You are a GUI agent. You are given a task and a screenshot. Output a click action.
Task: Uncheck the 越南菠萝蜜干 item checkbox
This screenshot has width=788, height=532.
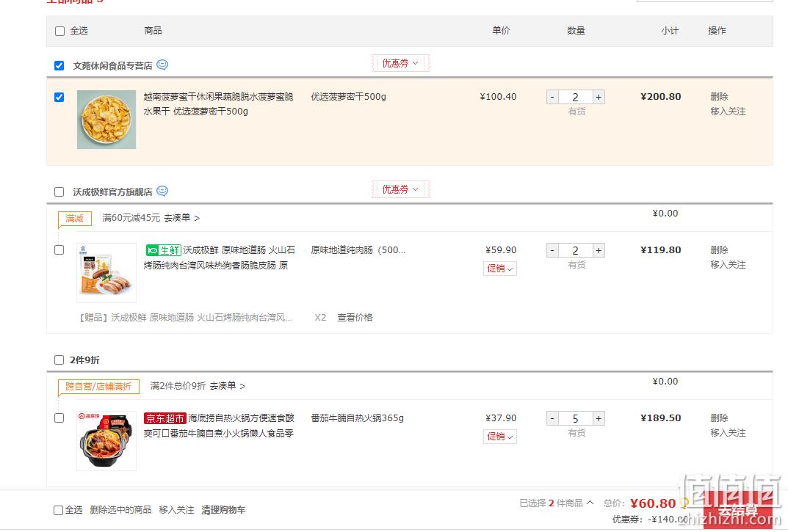click(x=59, y=97)
